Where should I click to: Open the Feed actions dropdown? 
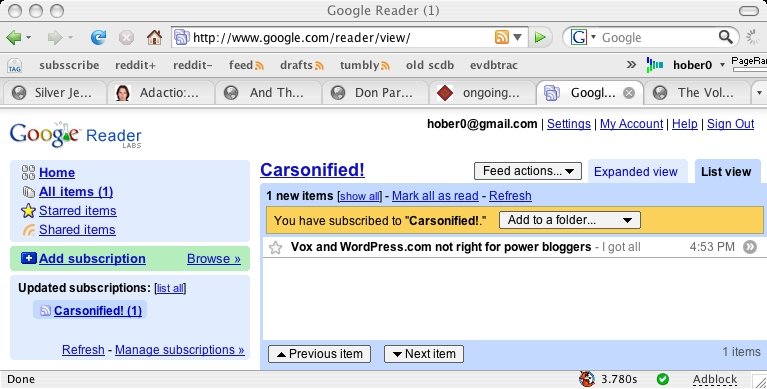528,171
